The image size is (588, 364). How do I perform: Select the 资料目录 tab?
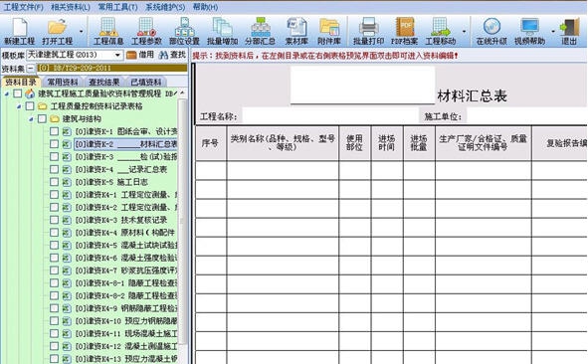click(21, 82)
